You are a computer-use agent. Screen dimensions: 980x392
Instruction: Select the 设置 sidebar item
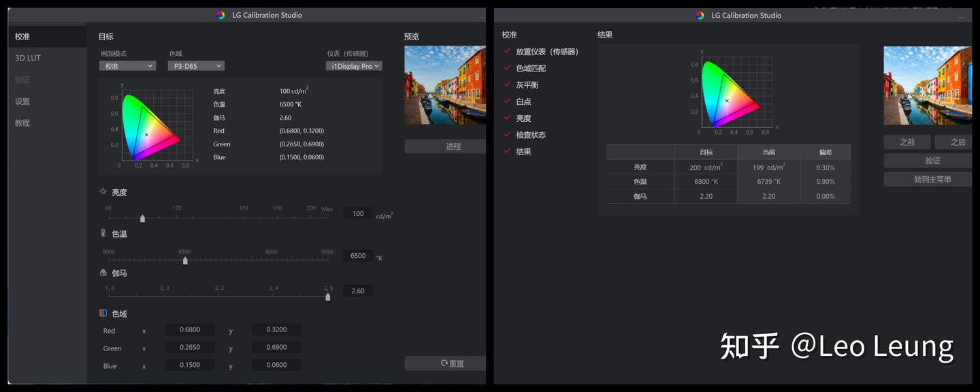[22, 101]
